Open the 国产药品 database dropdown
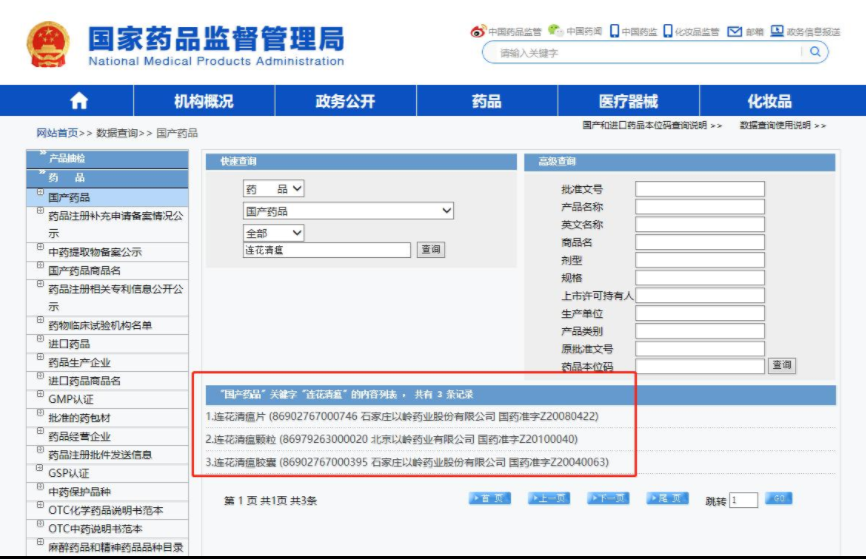This screenshot has height=559, width=866. 348,211
